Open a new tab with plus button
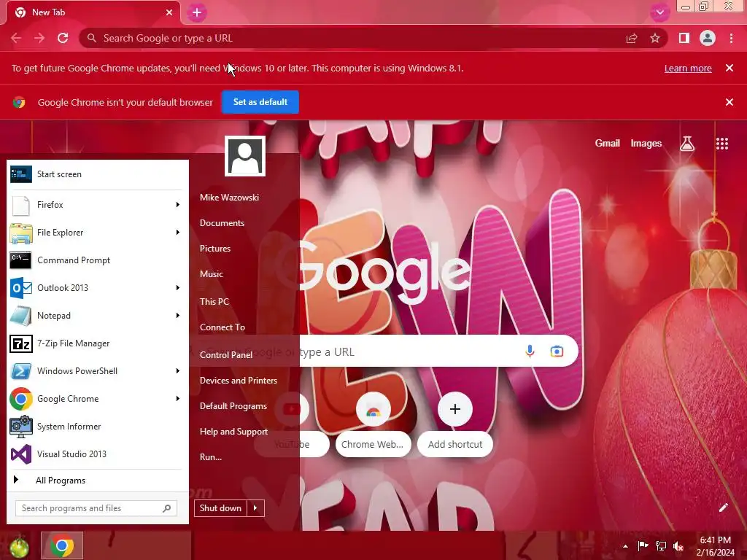This screenshot has width=747, height=560. pyautogui.click(x=197, y=13)
